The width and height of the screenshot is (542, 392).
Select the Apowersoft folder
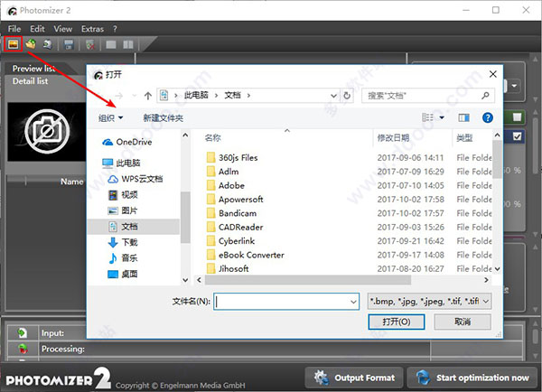click(x=235, y=199)
